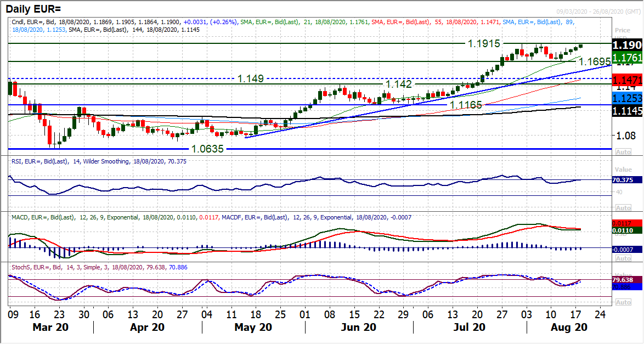Select the black 1.1145 SMA price tag
The image size is (644, 344).
point(628,111)
